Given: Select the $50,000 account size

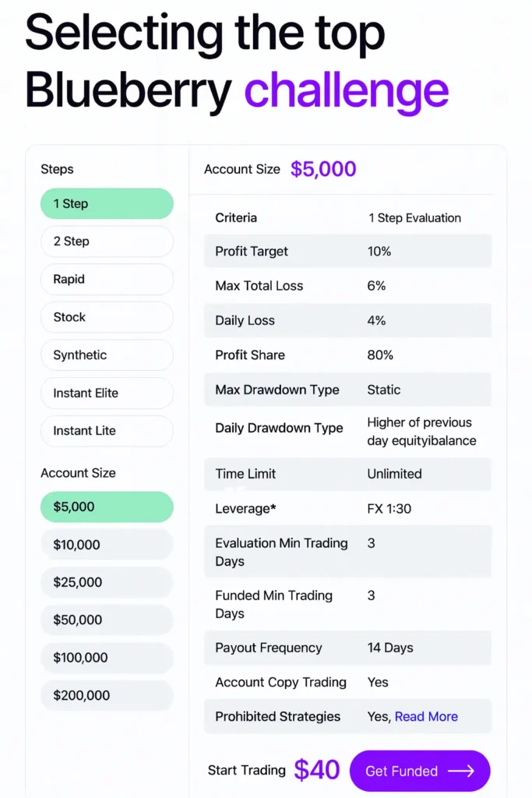Looking at the screenshot, I should pyautogui.click(x=107, y=620).
